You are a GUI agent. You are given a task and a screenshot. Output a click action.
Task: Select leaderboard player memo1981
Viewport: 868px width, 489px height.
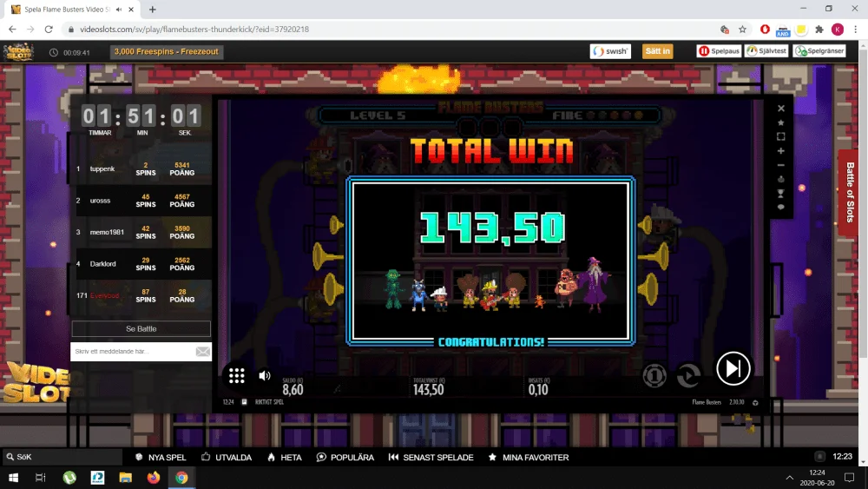pyautogui.click(x=107, y=232)
